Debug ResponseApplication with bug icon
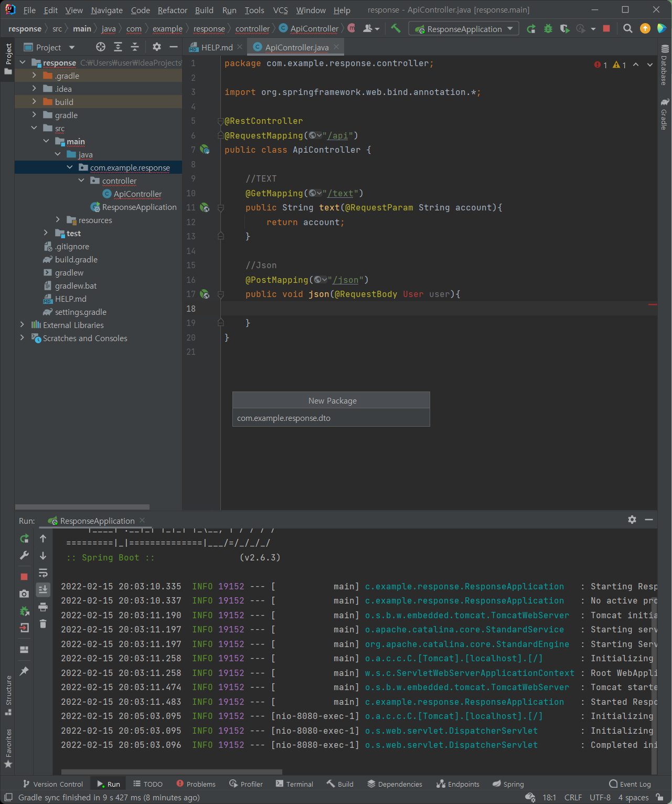 click(548, 29)
